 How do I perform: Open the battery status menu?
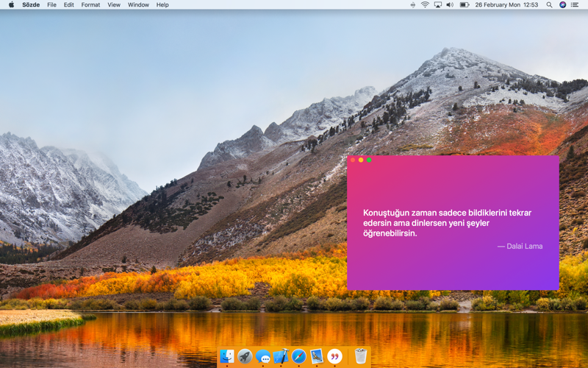tap(465, 5)
